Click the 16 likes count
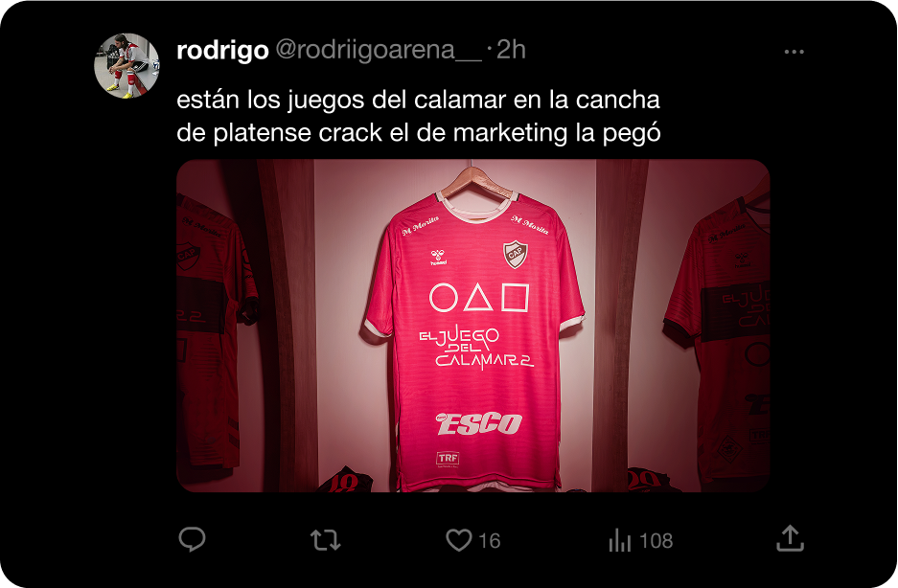898x588 pixels. point(489,540)
